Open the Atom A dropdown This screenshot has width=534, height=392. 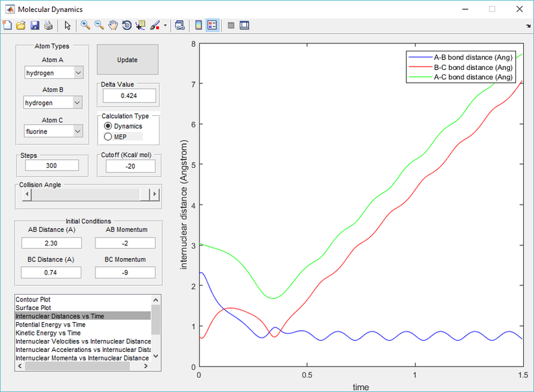click(x=54, y=73)
